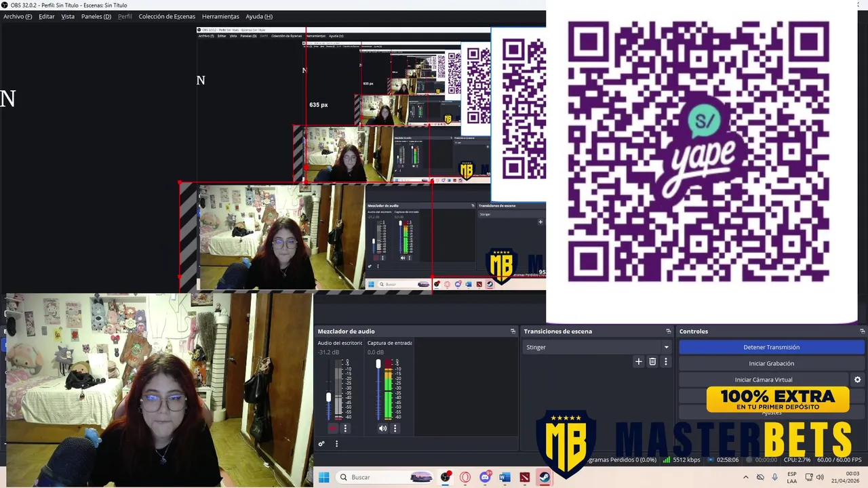Image resolution: width=868 pixels, height=488 pixels.
Task: Open the Archivo menu
Action: [x=18, y=16]
